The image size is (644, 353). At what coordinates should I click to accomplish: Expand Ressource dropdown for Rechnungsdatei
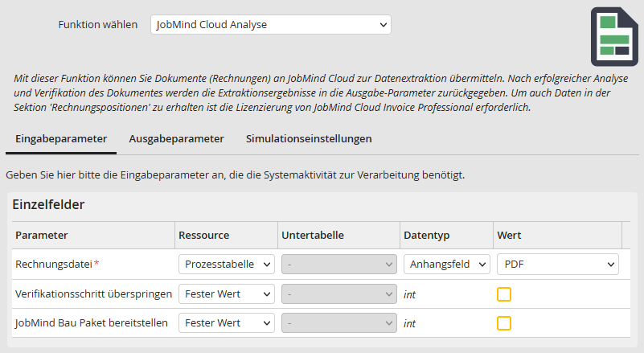226,264
